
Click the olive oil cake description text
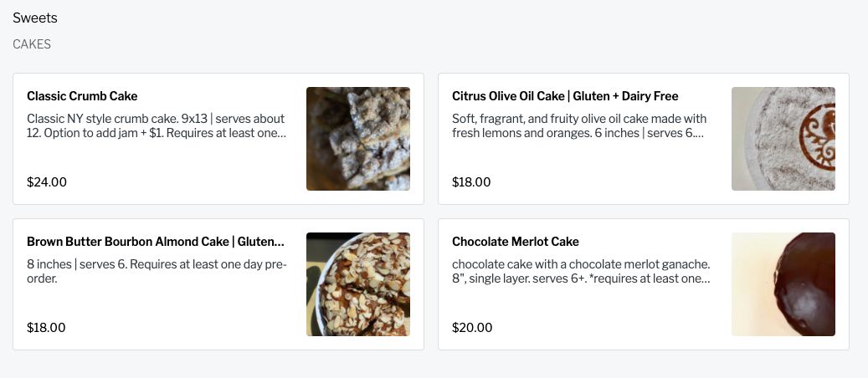[x=579, y=125]
